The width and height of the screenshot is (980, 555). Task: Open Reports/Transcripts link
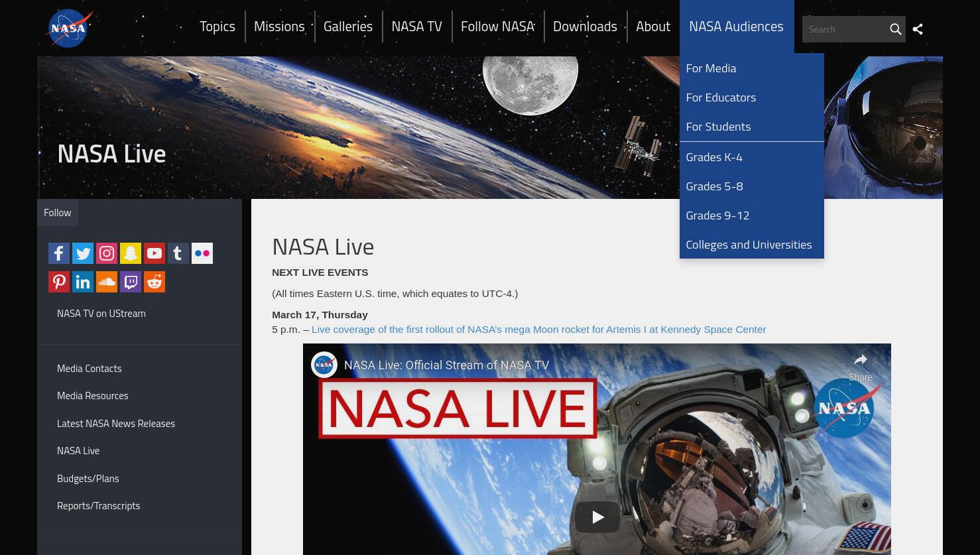click(x=99, y=505)
